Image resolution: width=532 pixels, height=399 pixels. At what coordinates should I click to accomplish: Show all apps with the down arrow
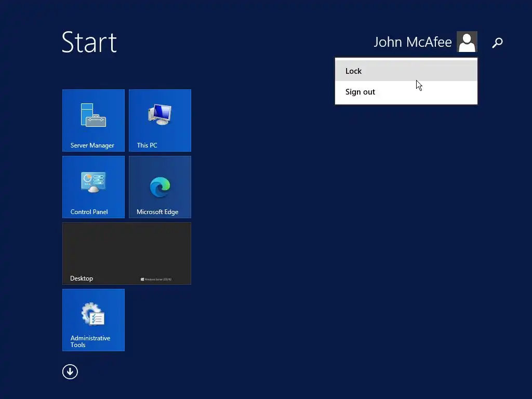coord(70,372)
